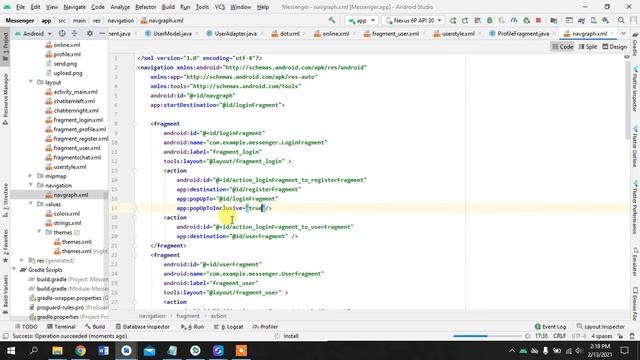Show hidden editor tabs dropdown
Screen dimensions: 640x360
[623, 33]
